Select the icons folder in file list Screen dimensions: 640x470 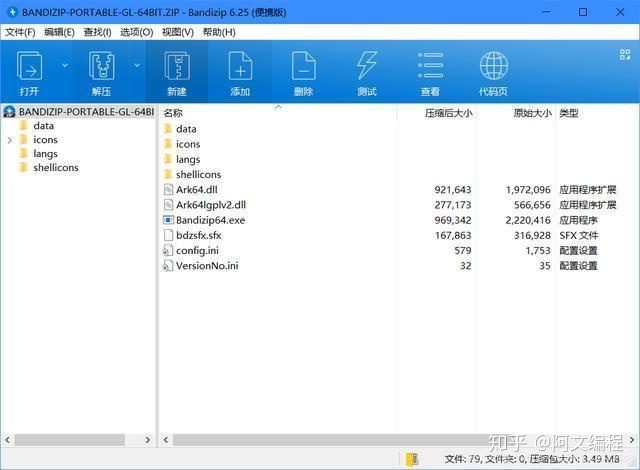pos(188,144)
